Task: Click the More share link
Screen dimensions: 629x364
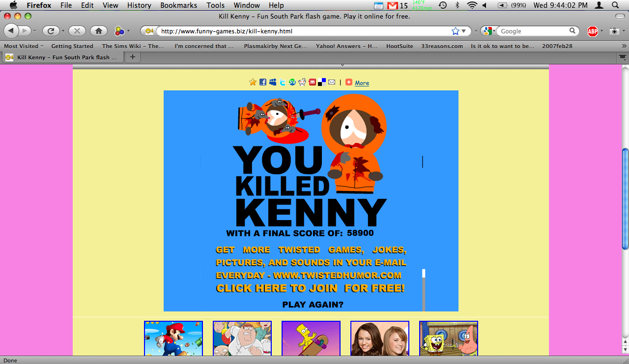Action: point(362,83)
